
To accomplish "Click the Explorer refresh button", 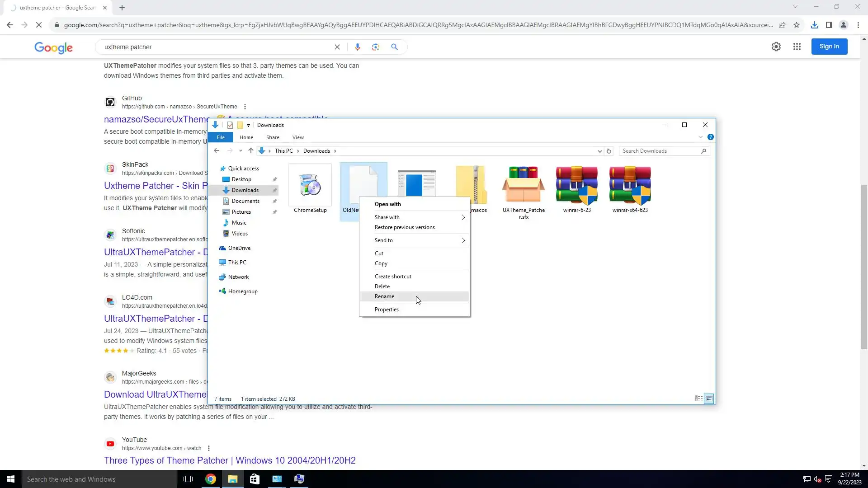I will [609, 151].
